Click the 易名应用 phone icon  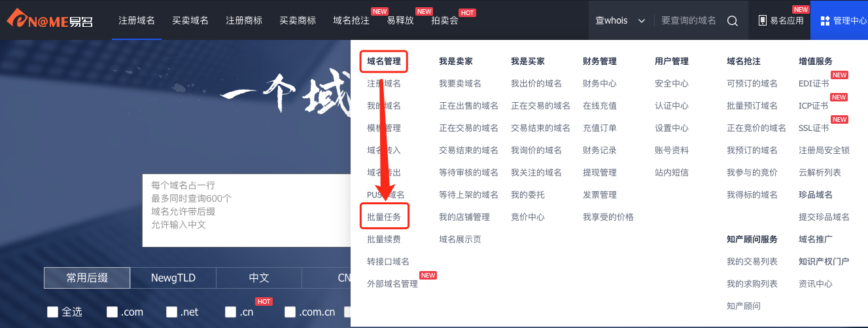pyautogui.click(x=762, y=20)
